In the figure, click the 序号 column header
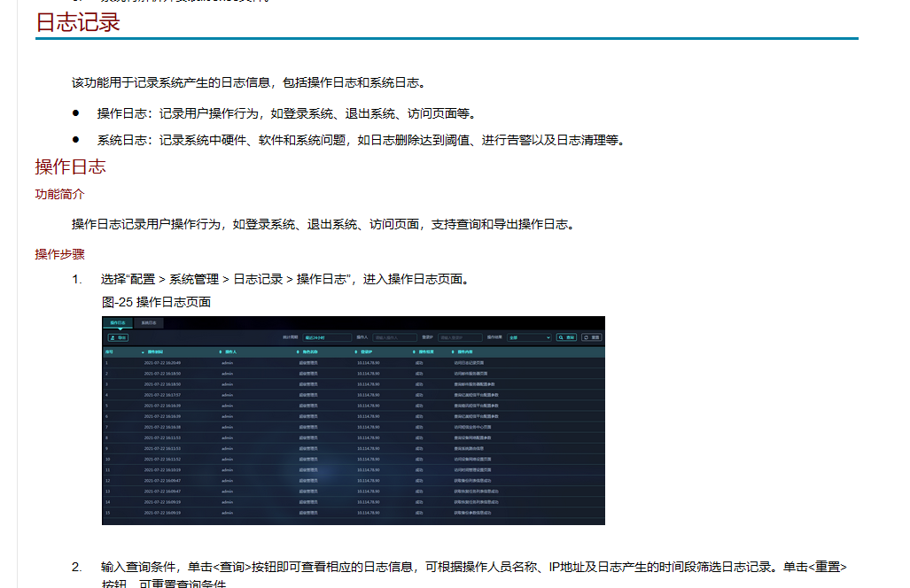The height and width of the screenshot is (588, 910). 109,352
